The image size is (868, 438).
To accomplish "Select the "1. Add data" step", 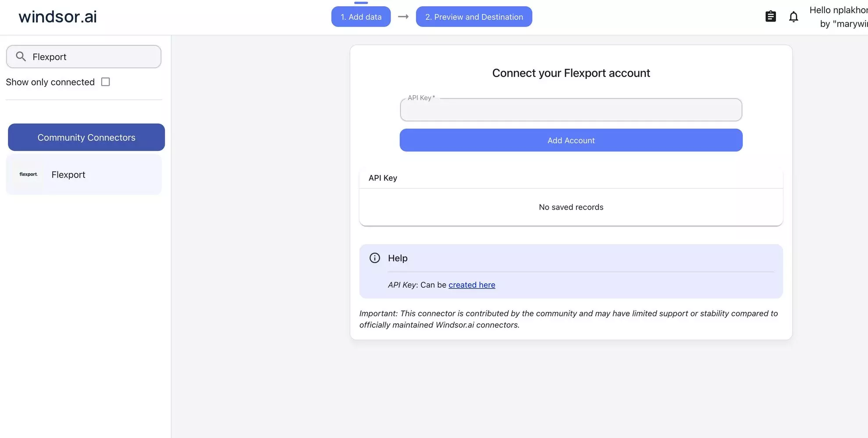I will click(x=361, y=16).
